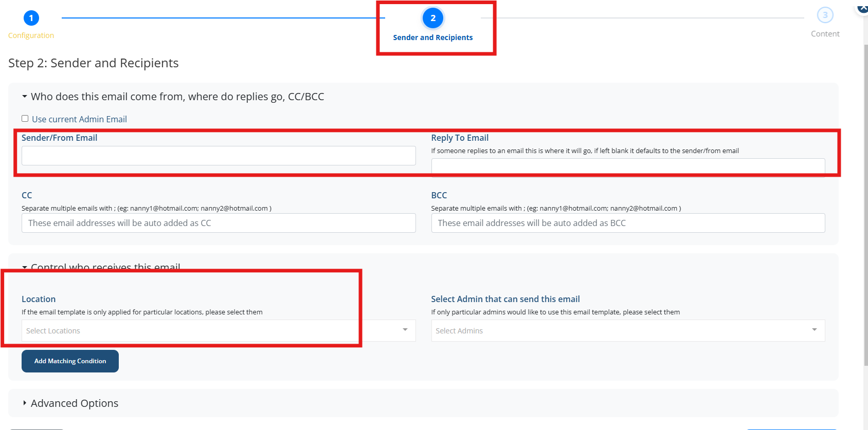Image resolution: width=868 pixels, height=430 pixels.
Task: Click into the CC email addresses field
Action: click(219, 223)
